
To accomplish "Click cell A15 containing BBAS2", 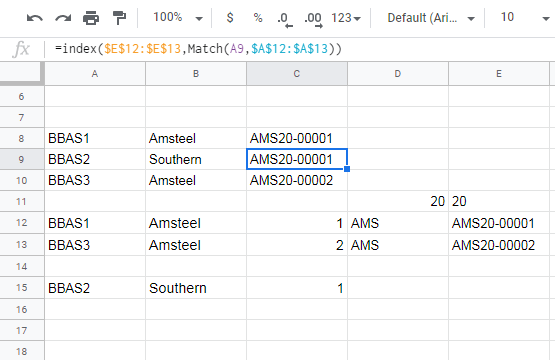I will point(95,288).
